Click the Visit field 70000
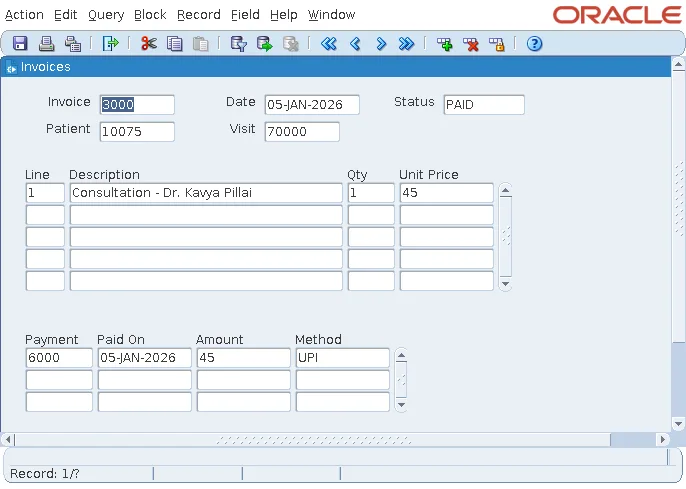 (302, 132)
